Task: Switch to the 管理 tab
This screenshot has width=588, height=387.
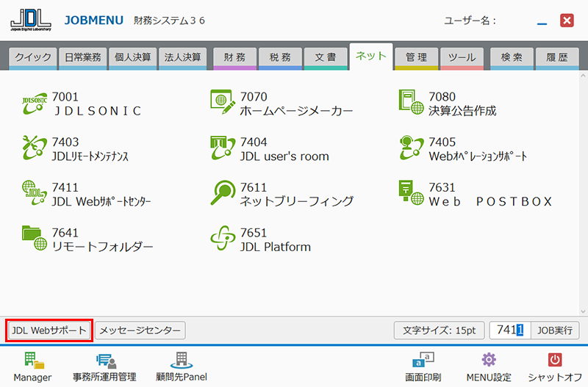Action: (416, 58)
